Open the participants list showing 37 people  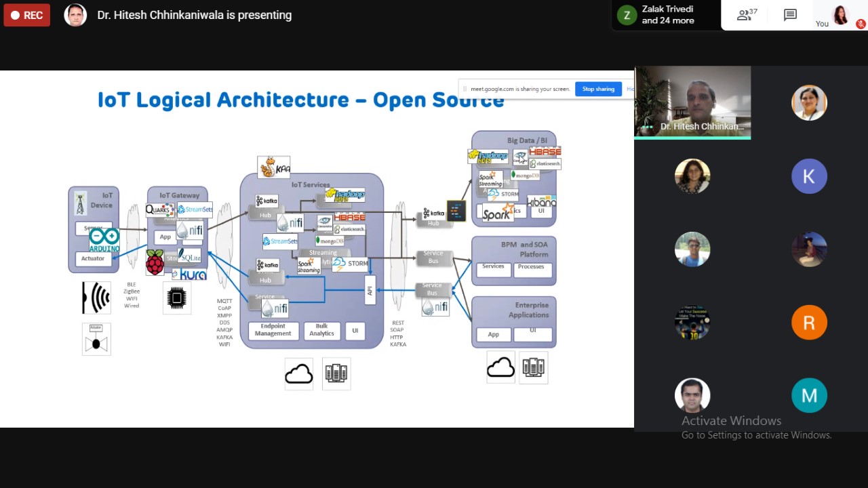click(x=747, y=15)
